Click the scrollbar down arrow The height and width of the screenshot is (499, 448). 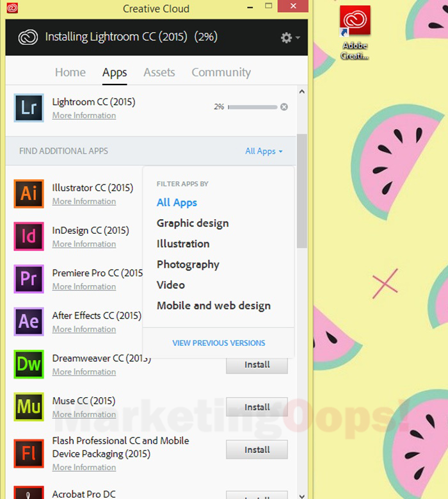pyautogui.click(x=301, y=496)
